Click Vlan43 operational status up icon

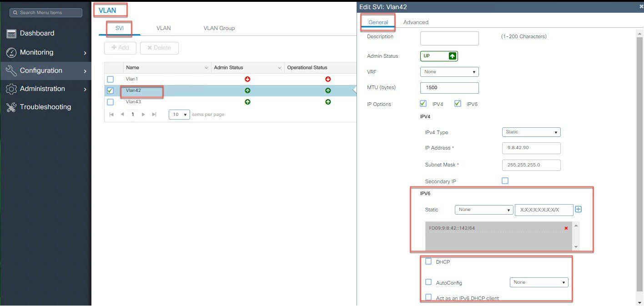[328, 102]
